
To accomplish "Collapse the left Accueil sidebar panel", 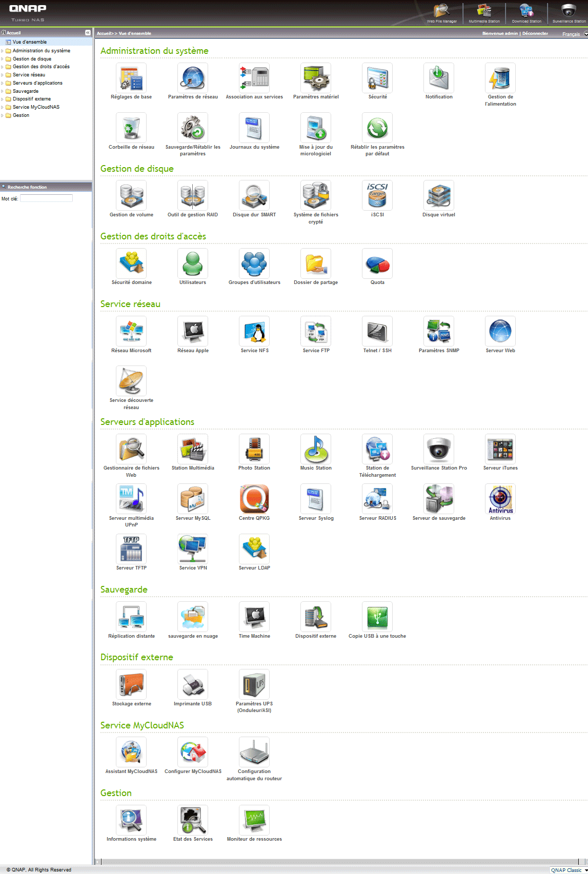I will (88, 32).
